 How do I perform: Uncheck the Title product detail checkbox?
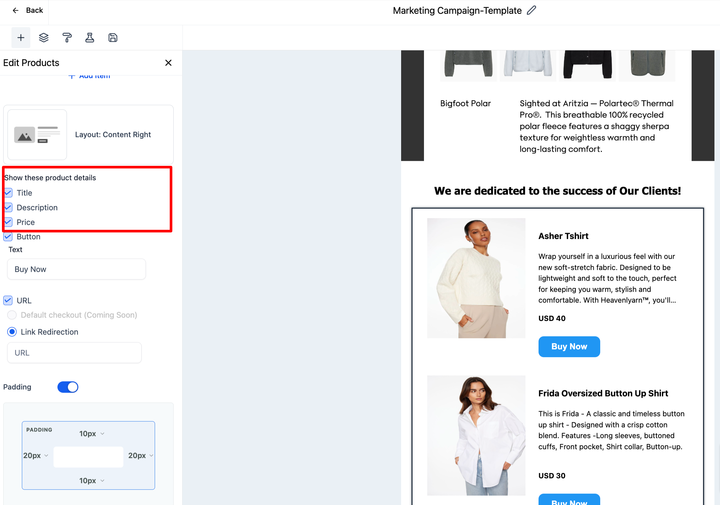9,193
